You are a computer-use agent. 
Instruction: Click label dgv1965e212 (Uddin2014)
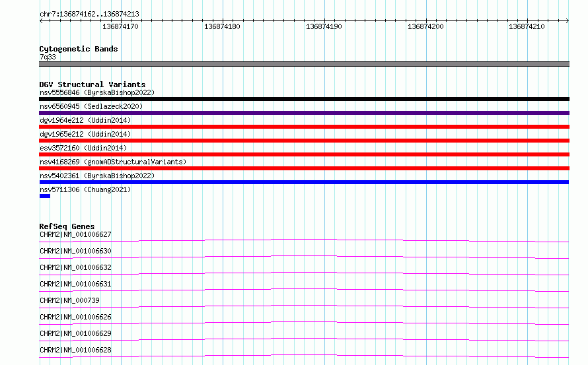coord(85,134)
